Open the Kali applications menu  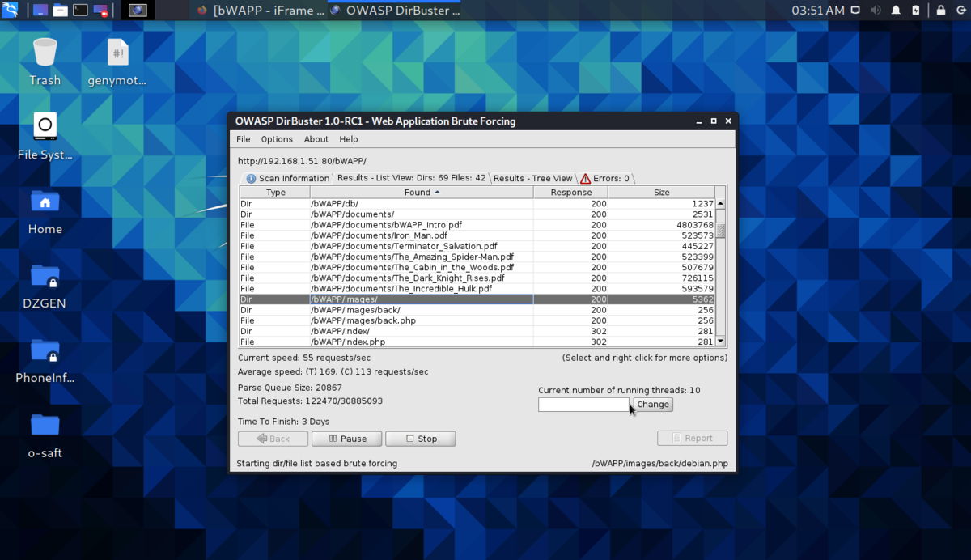(11, 11)
